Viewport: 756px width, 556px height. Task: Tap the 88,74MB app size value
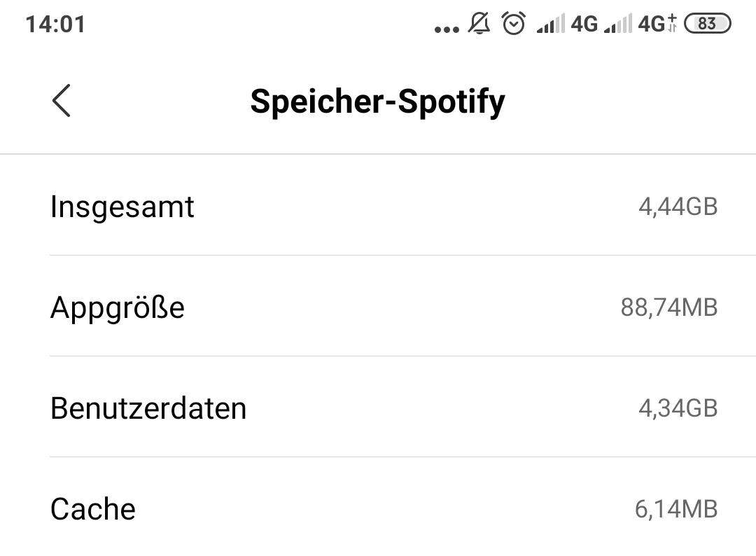668,307
